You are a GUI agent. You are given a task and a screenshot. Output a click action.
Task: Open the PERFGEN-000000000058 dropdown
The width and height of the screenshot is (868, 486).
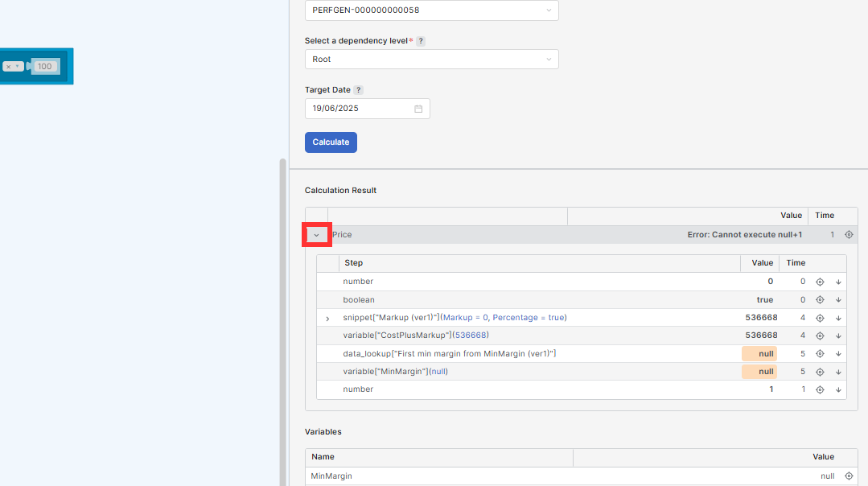pos(431,10)
